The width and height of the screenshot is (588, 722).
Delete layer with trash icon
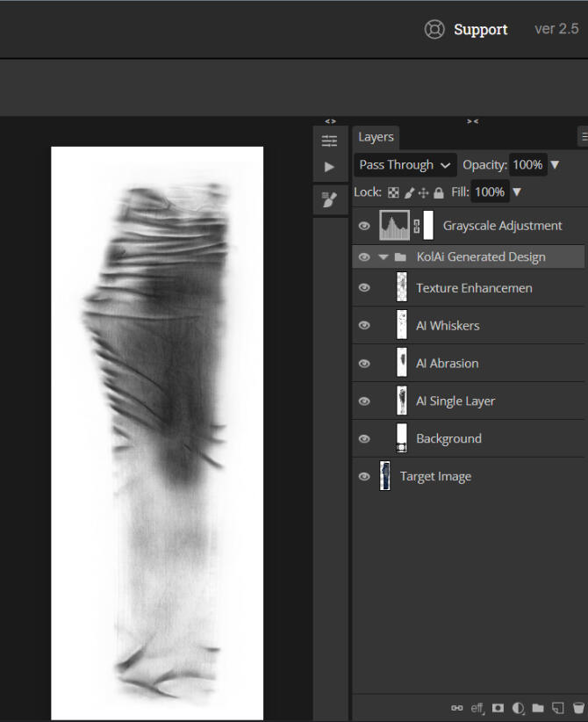pos(578,708)
